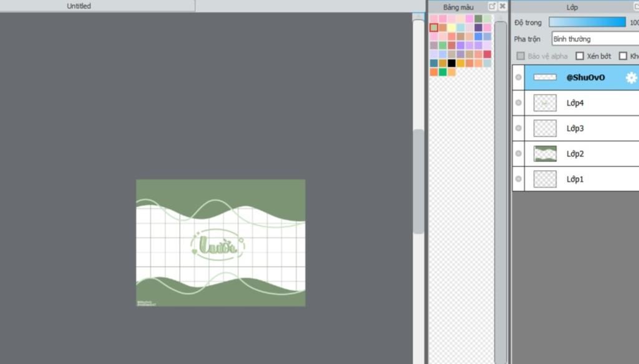
Task: Click the Độ trong opacity slider
Action: click(x=587, y=22)
